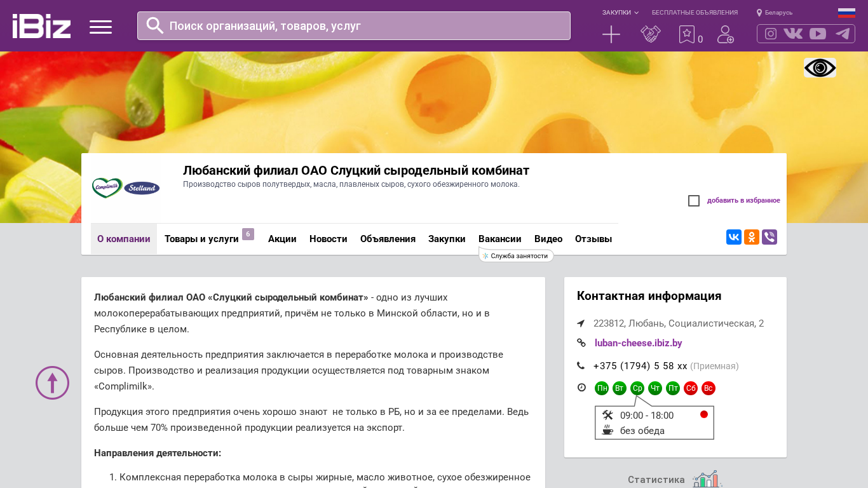Click the search magnifier icon
Screen dimensions: 868x488
[155, 25]
